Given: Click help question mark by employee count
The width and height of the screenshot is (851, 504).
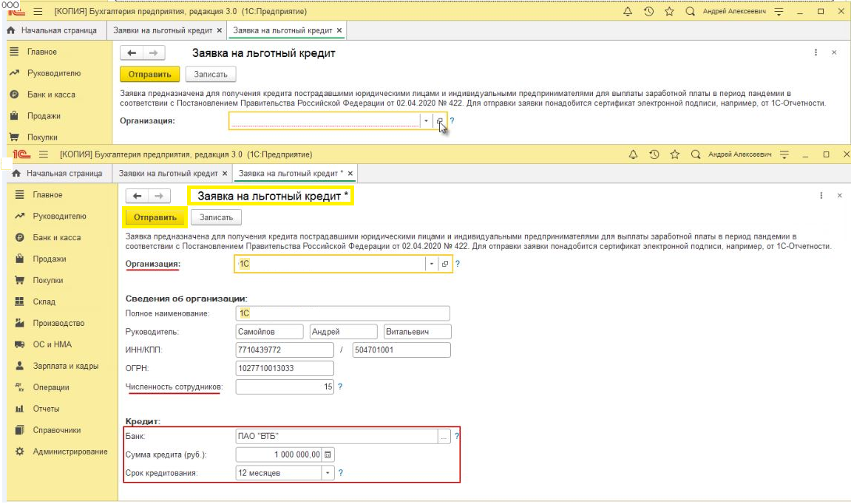Looking at the screenshot, I should tap(340, 386).
